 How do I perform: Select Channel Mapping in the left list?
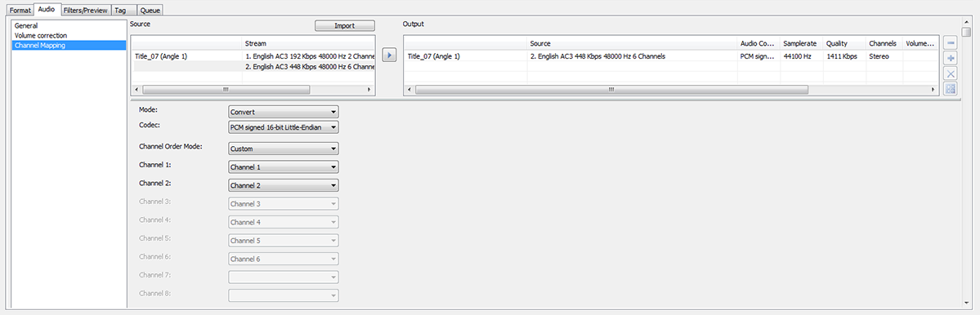pos(69,46)
